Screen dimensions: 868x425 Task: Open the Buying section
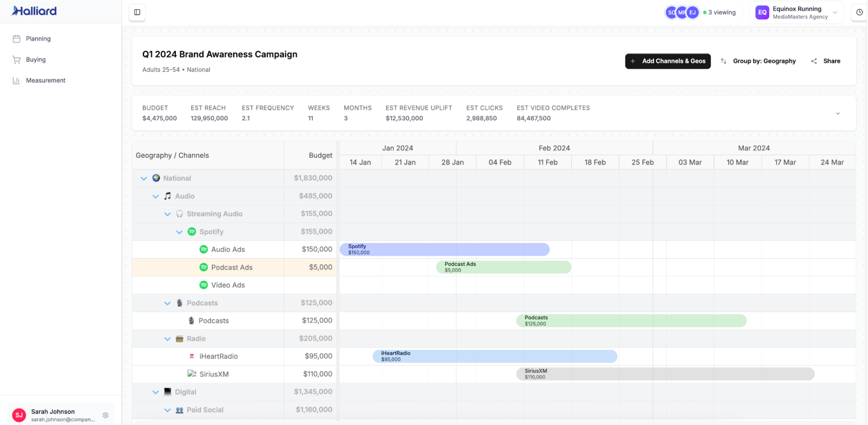[x=35, y=60]
